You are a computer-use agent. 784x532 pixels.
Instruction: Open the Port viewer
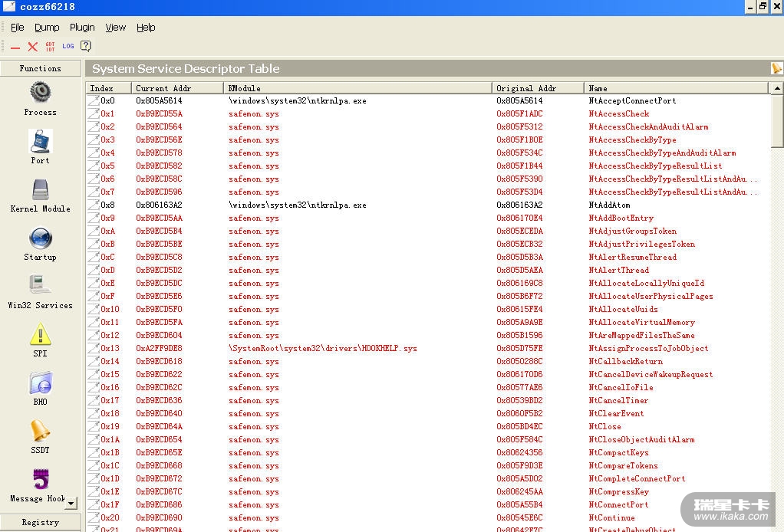40,142
